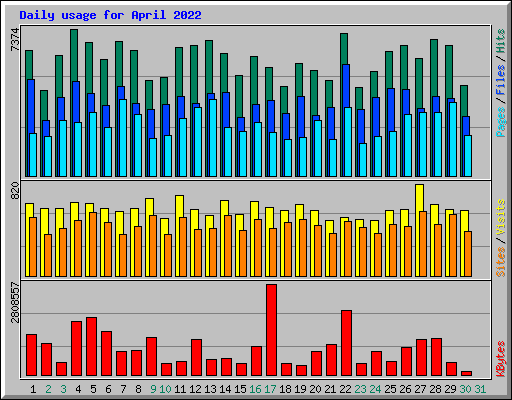This screenshot has height=400, width=512.
Task: Click the 'Sites / Visits' legend label
Action: pyautogui.click(x=500, y=238)
